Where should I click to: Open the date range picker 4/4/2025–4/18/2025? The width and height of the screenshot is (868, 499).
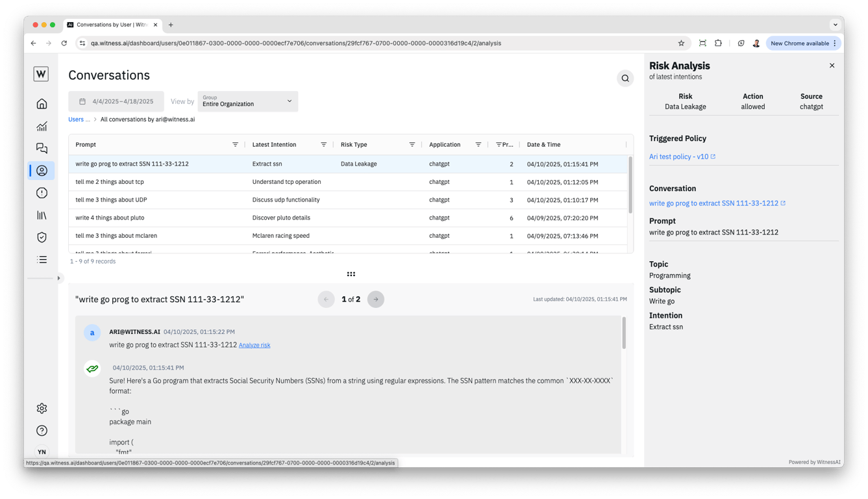click(x=116, y=101)
